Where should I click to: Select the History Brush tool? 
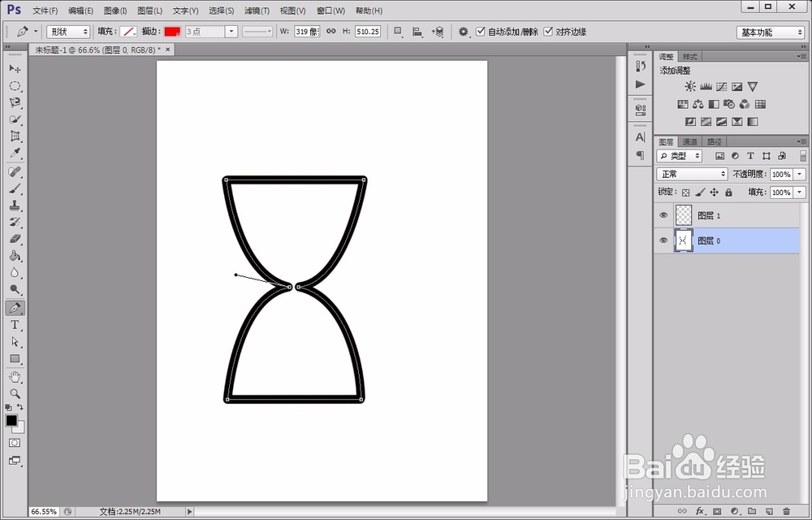click(x=15, y=222)
